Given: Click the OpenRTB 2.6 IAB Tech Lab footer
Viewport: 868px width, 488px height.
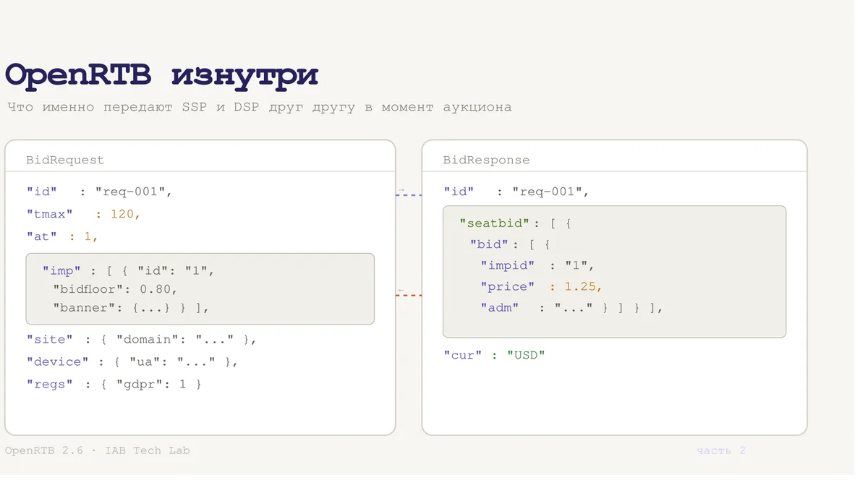Looking at the screenshot, I should click(x=98, y=450).
